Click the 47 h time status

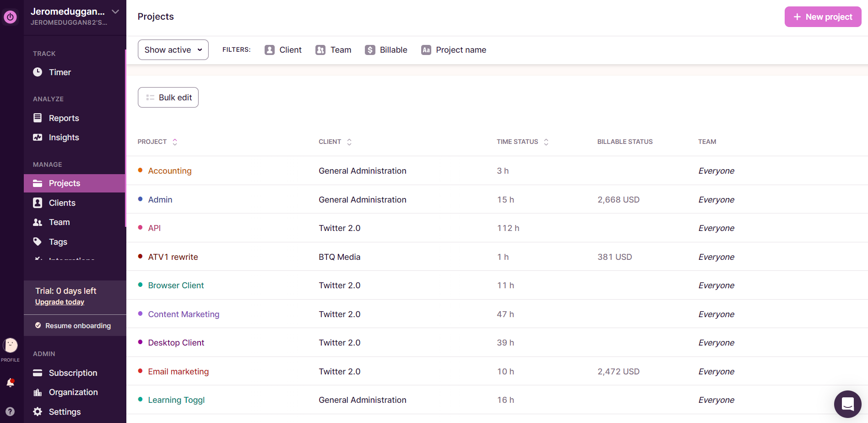pos(505,314)
